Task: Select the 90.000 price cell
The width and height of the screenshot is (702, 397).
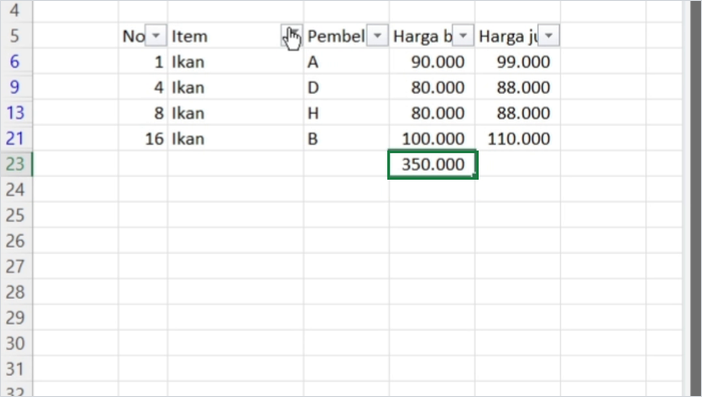Action: [432, 62]
